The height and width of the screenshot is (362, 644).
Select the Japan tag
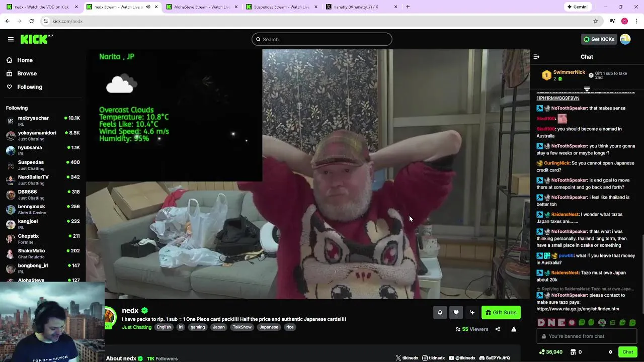tap(219, 327)
